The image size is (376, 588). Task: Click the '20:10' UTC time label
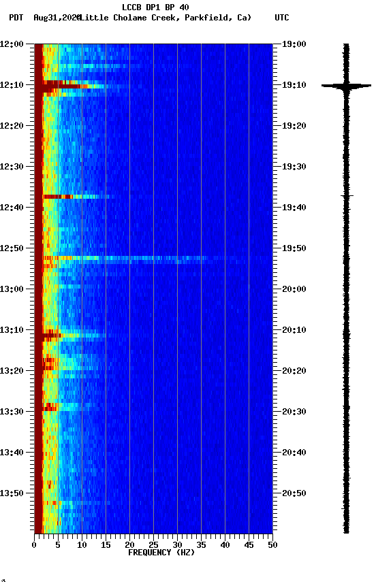point(294,330)
